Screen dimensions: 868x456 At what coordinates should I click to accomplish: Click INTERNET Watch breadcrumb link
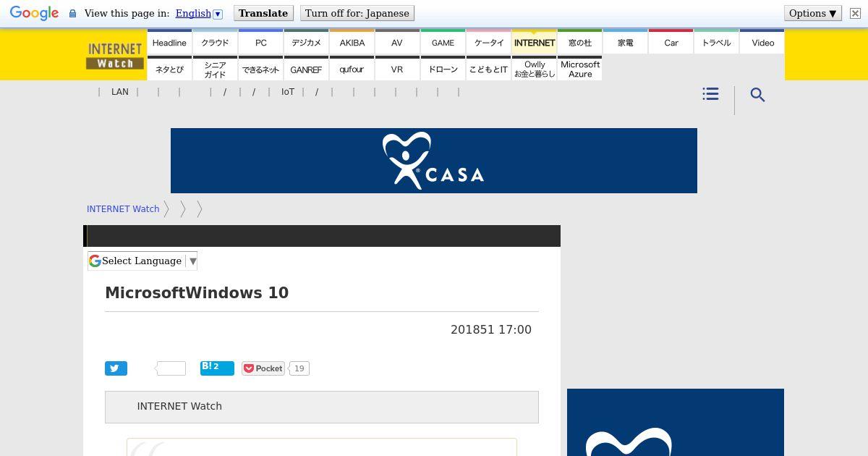[x=123, y=208]
